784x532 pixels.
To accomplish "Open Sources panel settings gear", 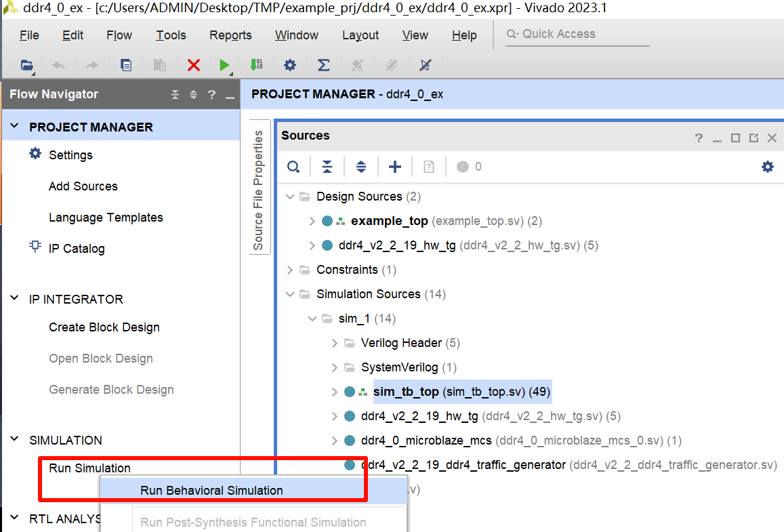I will click(x=768, y=167).
